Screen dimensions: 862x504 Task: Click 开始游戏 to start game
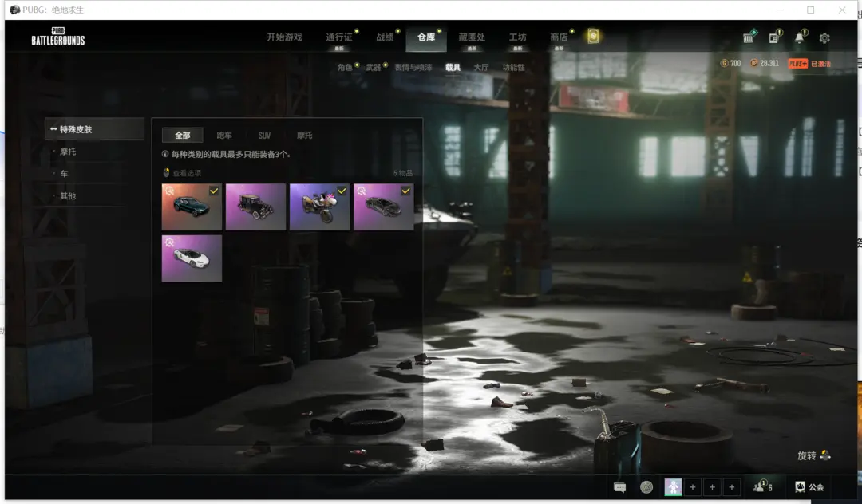tap(284, 37)
